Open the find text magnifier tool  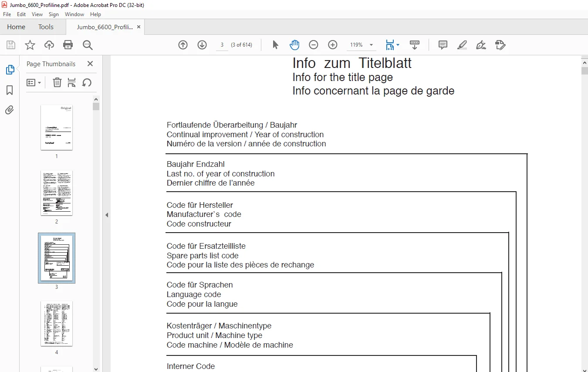tap(88, 45)
